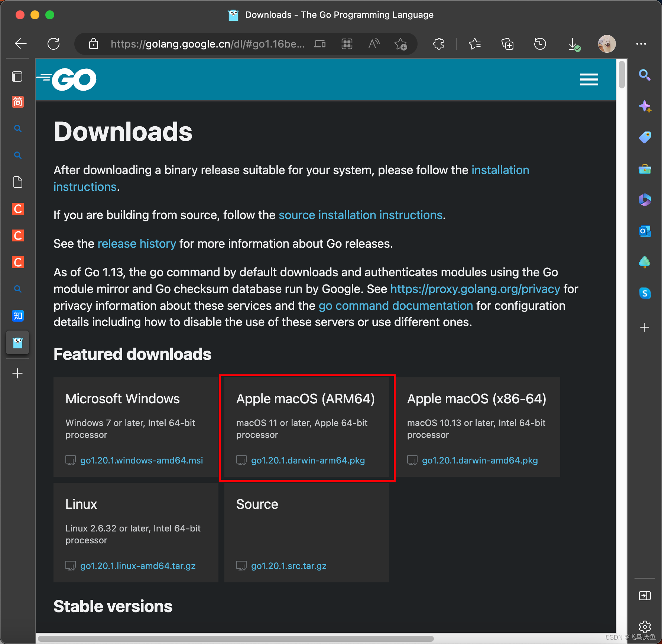Open the user profile avatar
Viewport: 662px width, 644px height.
[x=607, y=44]
